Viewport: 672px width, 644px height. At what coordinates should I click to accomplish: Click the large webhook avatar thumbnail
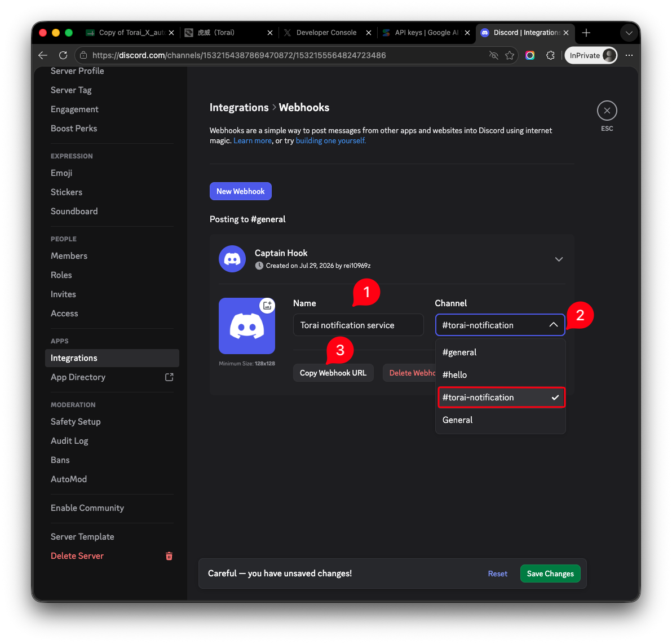[247, 326]
